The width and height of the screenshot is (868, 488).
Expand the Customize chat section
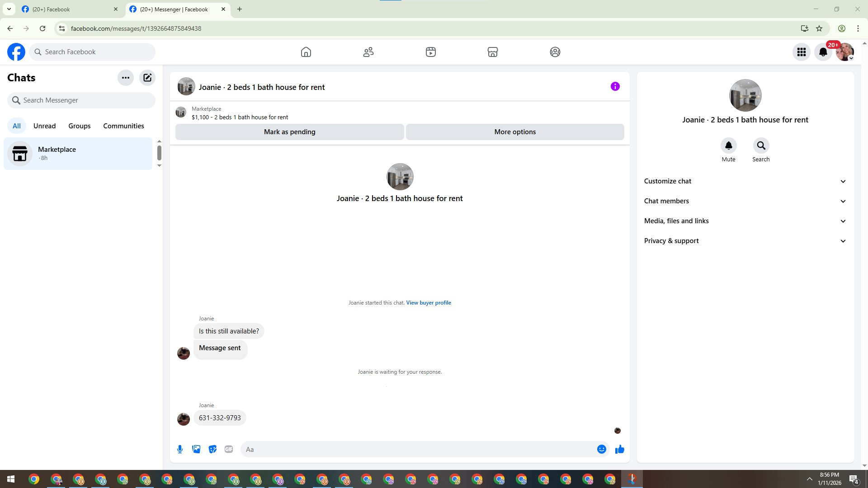click(x=745, y=181)
